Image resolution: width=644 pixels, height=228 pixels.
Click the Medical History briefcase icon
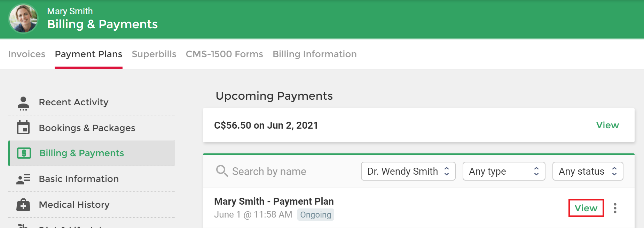click(x=23, y=205)
